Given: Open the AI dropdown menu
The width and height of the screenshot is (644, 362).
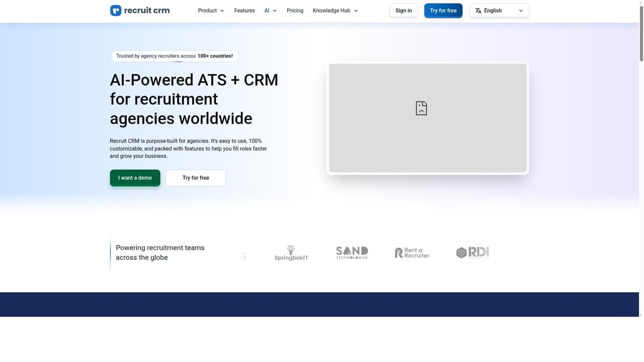Looking at the screenshot, I should (270, 10).
